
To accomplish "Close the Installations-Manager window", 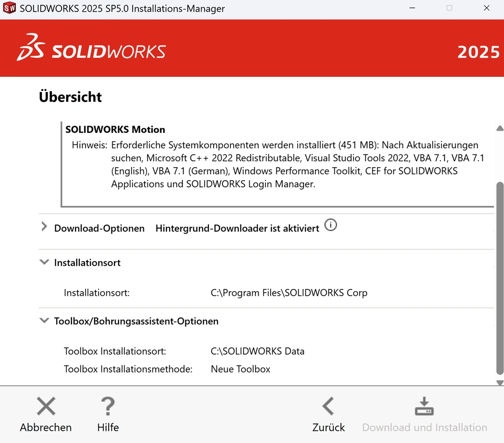I will point(487,8).
